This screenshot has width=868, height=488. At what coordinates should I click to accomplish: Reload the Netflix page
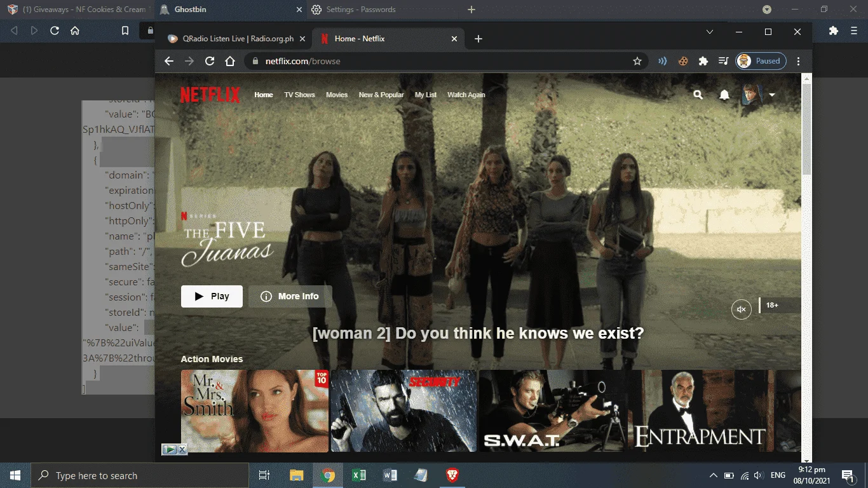[209, 61]
